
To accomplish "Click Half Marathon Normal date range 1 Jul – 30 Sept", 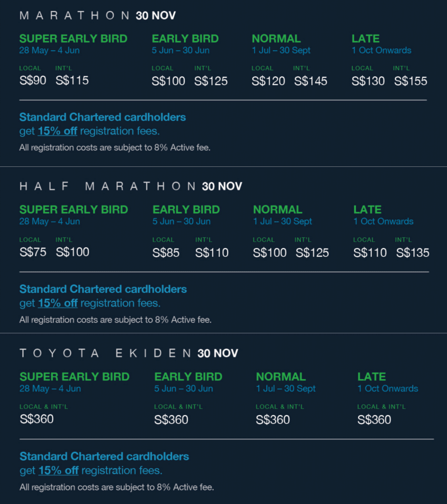I will click(283, 221).
